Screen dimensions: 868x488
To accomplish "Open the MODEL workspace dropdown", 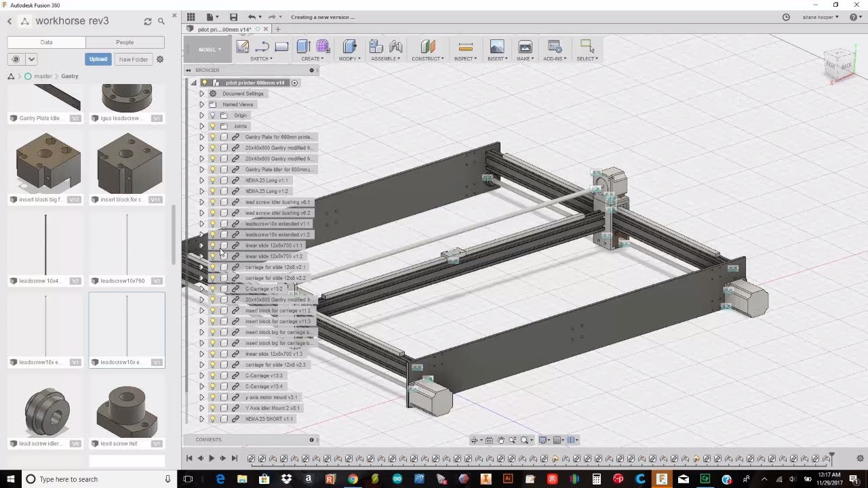I will click(x=210, y=49).
